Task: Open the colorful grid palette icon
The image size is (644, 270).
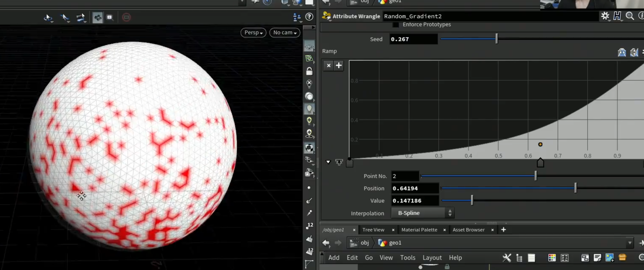Action: click(552, 257)
